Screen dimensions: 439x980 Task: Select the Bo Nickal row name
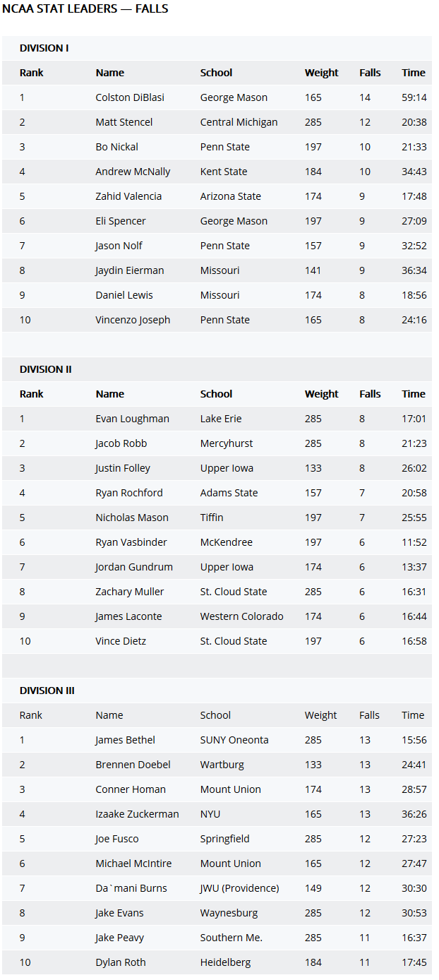(x=117, y=147)
